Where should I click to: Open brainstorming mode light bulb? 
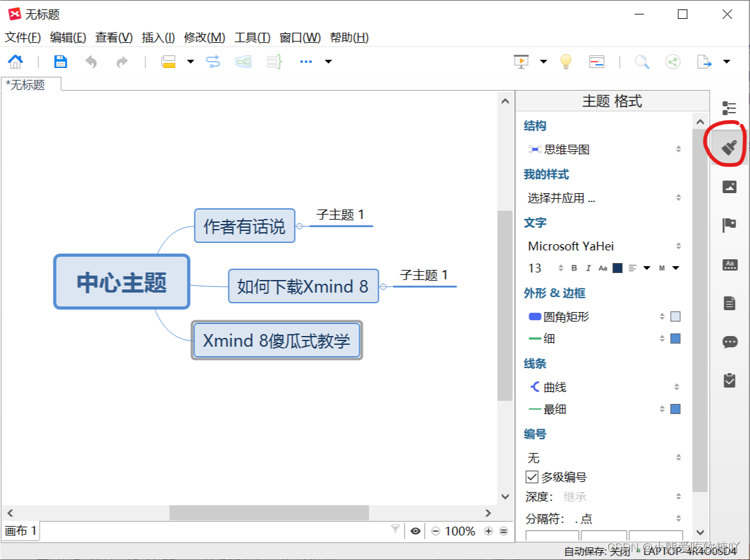(x=566, y=62)
